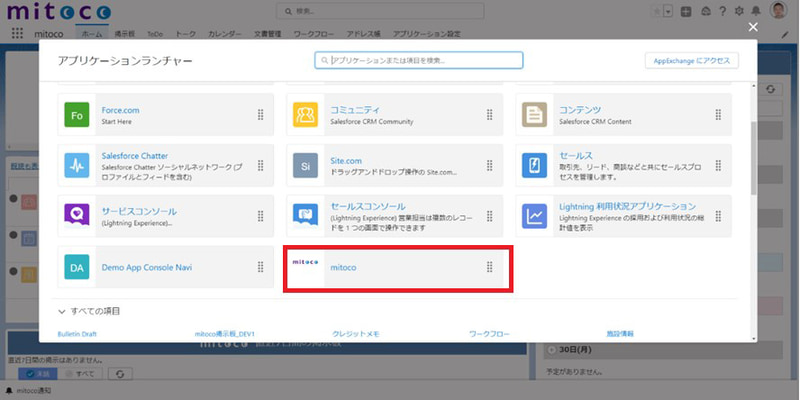This screenshot has height=400, width=800.
Task: Click the Site.com Si icon
Action: [306, 165]
